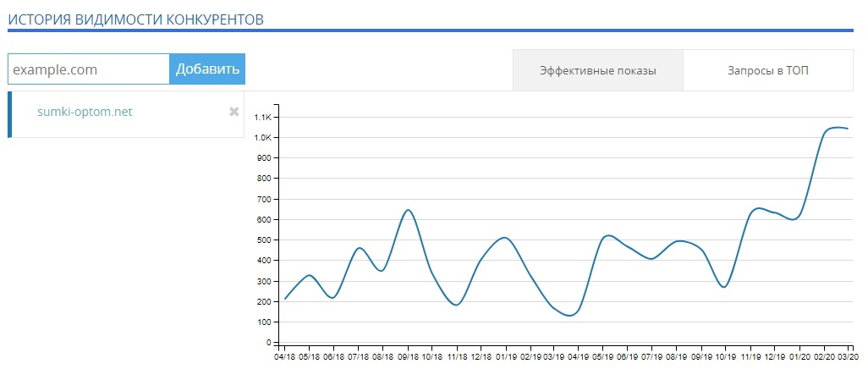Remove sumki-optom.net with the X icon

tap(234, 112)
